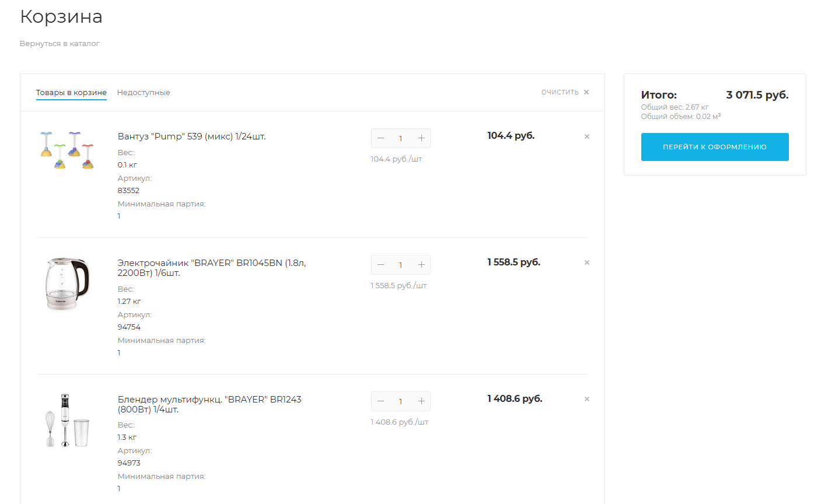
Task: Decrease quantity of Блендер BRAYER BR1243
Action: (x=381, y=401)
